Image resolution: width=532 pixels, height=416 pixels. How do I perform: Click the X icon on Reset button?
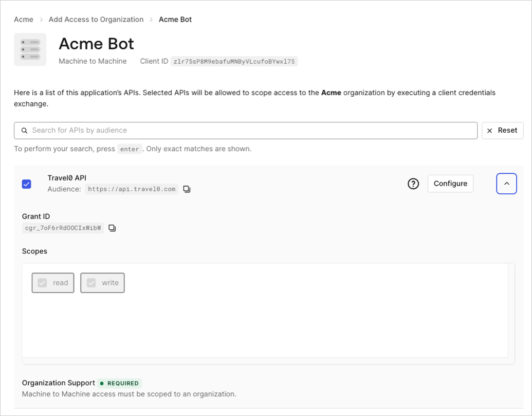pos(489,131)
